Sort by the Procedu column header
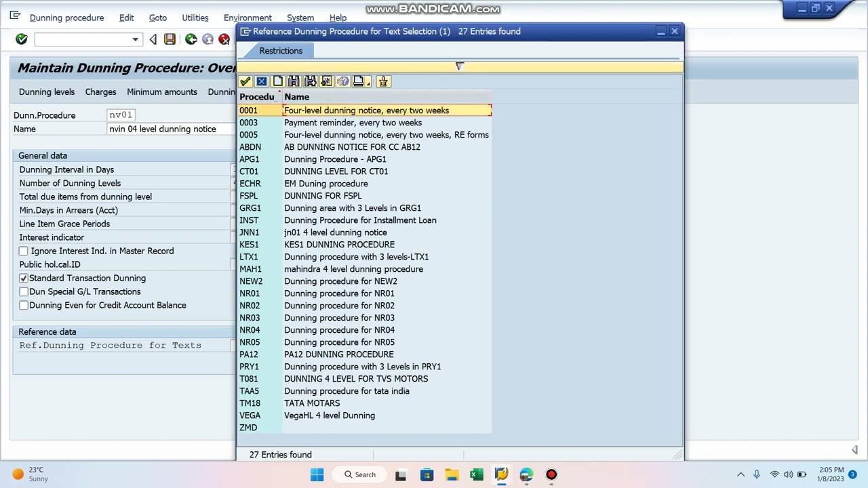The width and height of the screenshot is (868, 488). tap(260, 97)
